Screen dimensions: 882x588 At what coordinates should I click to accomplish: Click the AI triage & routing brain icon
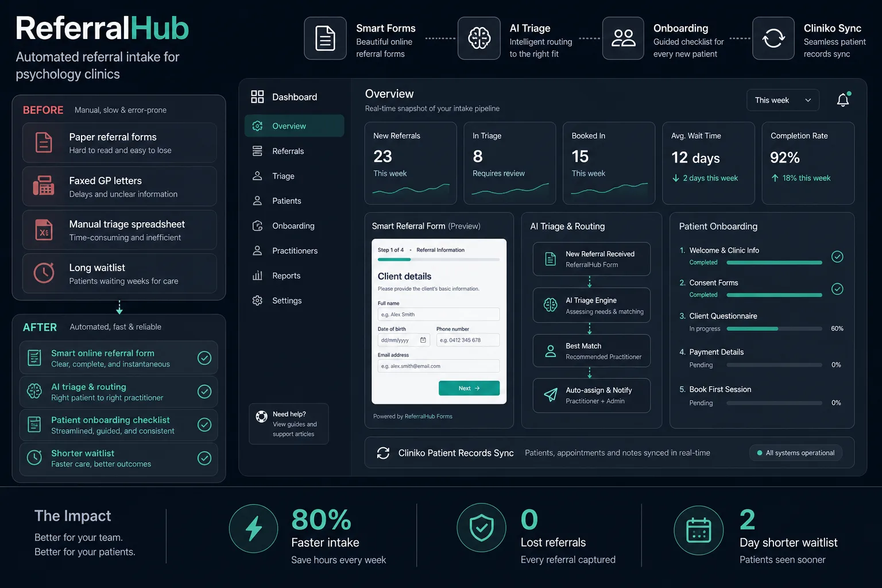[34, 391]
